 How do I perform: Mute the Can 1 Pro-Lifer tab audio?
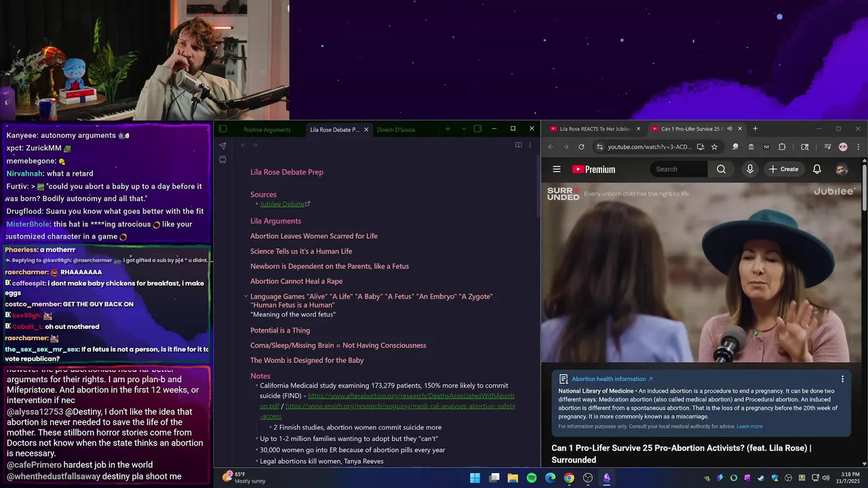(x=730, y=129)
